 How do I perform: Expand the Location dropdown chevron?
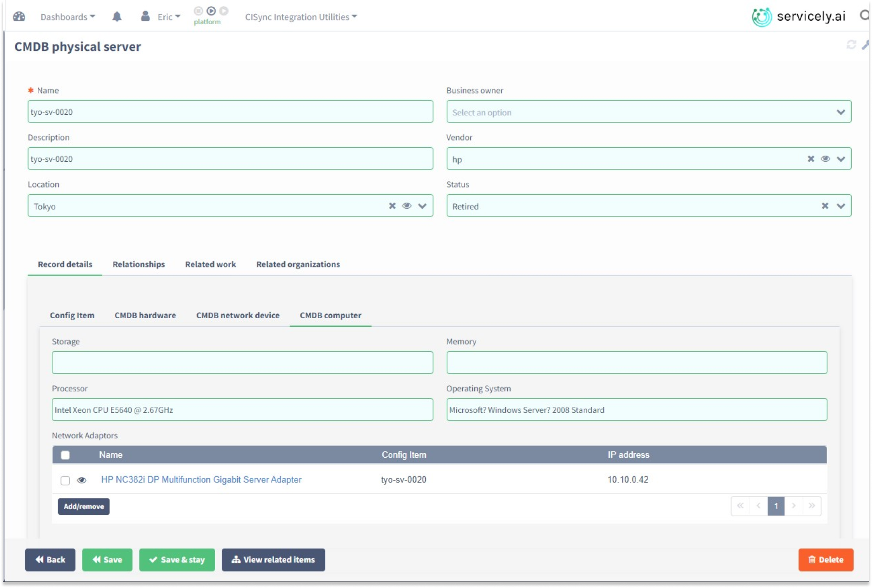click(422, 205)
